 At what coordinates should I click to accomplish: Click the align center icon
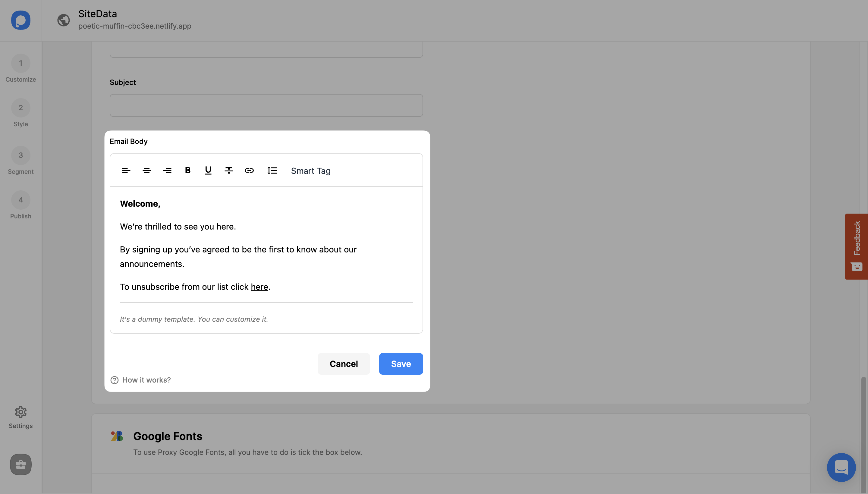147,170
